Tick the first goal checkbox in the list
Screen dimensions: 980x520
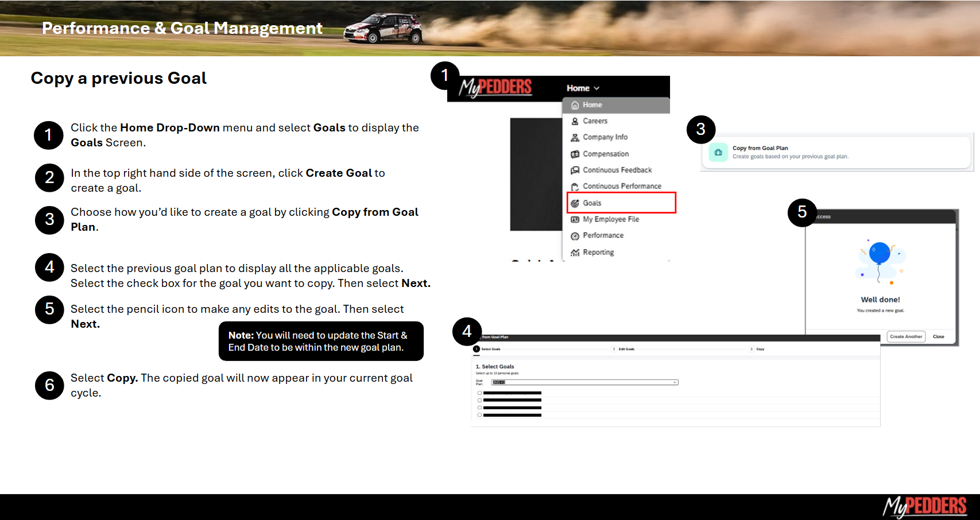(x=479, y=393)
